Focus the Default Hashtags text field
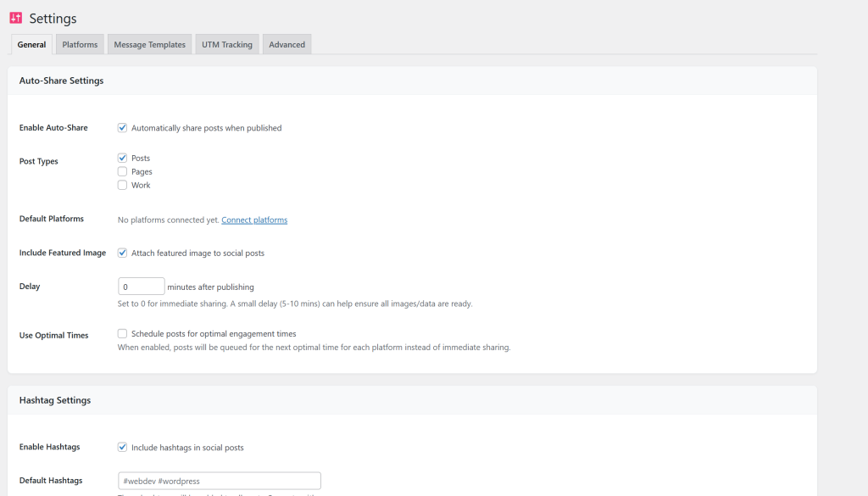 point(219,481)
